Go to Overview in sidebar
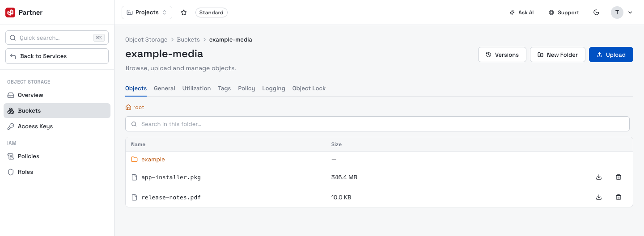This screenshot has height=236, width=644. (x=57, y=95)
